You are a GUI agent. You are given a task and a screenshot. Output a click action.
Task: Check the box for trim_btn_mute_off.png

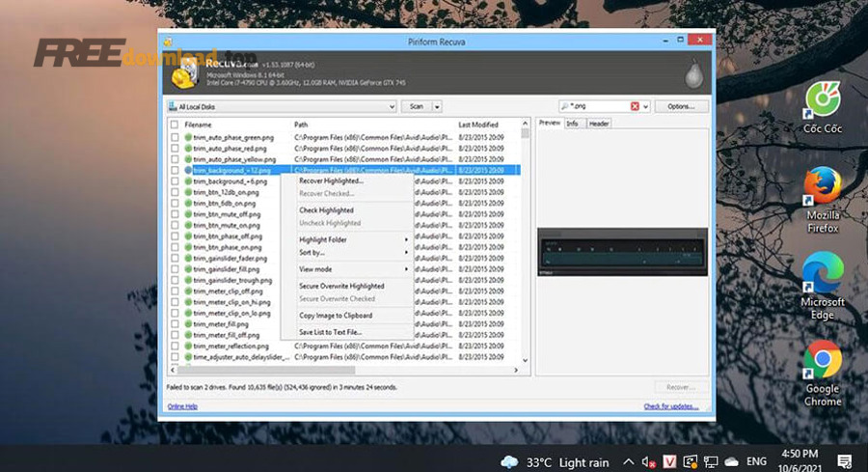click(175, 214)
